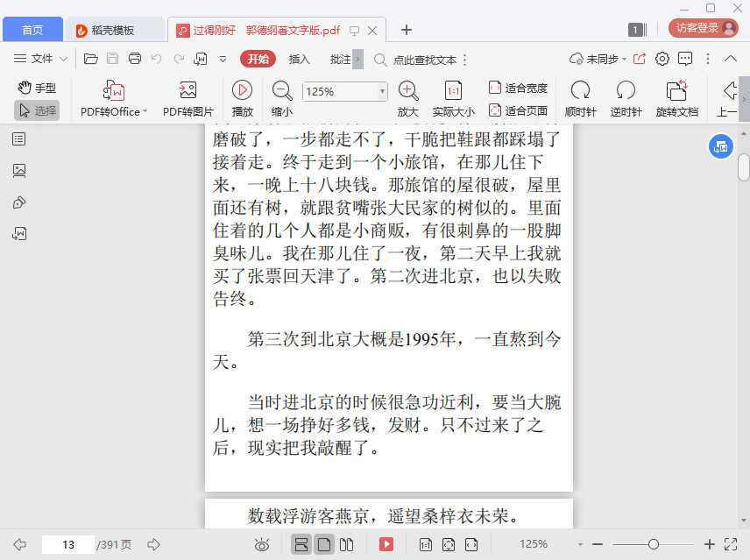Click PDF转图片 conversion tool
This screenshot has height=560, width=750.
pos(188,99)
